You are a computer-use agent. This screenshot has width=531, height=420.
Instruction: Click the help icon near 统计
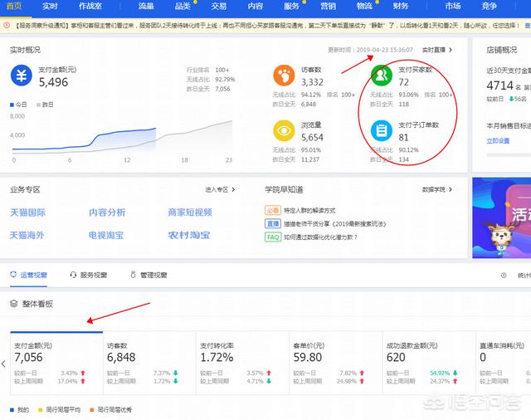point(503,276)
